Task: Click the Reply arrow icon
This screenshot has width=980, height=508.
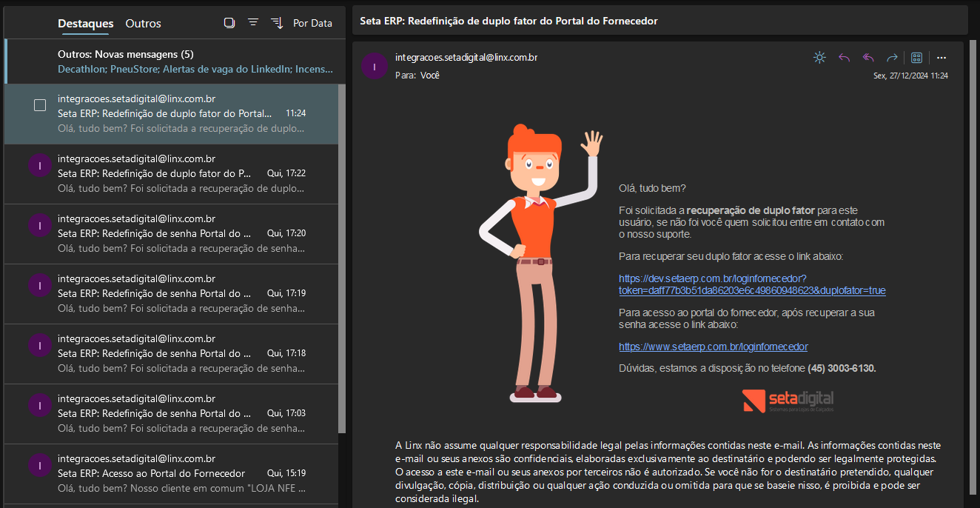Action: pyautogui.click(x=844, y=58)
